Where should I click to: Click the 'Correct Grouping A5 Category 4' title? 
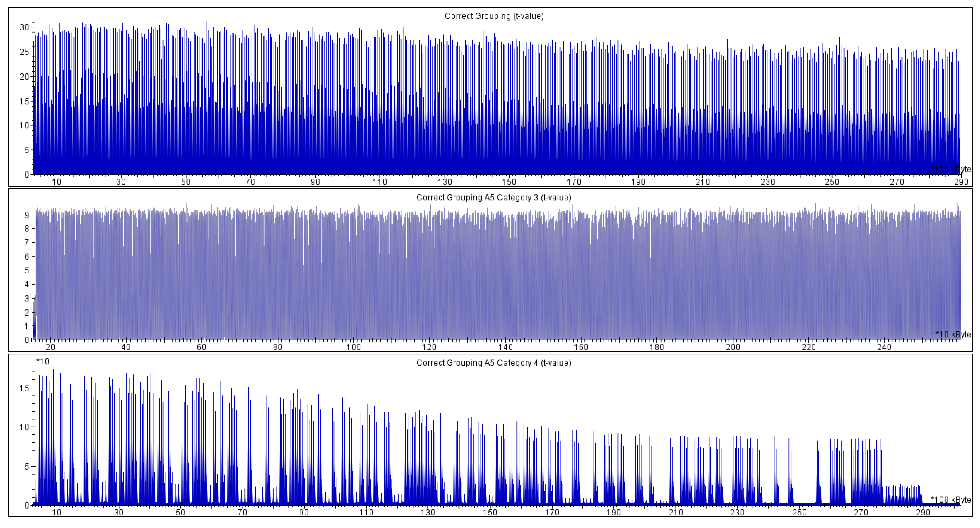[493, 363]
